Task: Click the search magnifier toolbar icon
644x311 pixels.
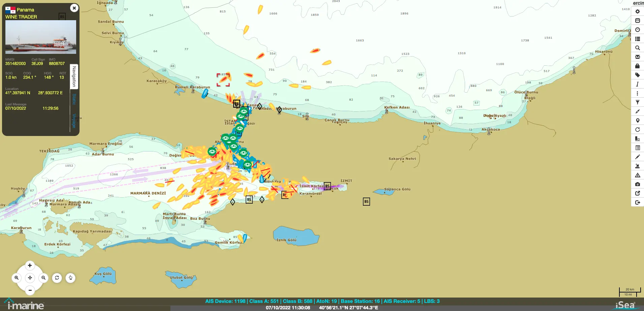Action: [x=637, y=48]
